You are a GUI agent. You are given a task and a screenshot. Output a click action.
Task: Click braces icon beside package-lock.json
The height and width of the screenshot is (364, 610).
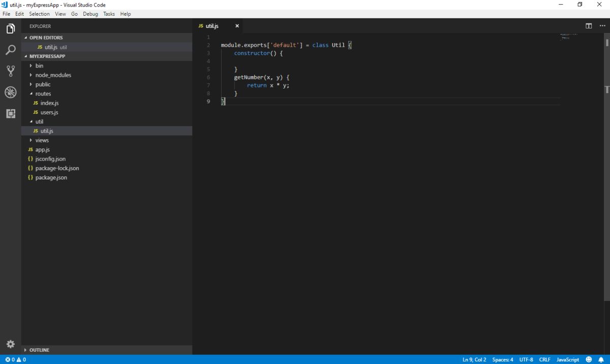pos(30,168)
